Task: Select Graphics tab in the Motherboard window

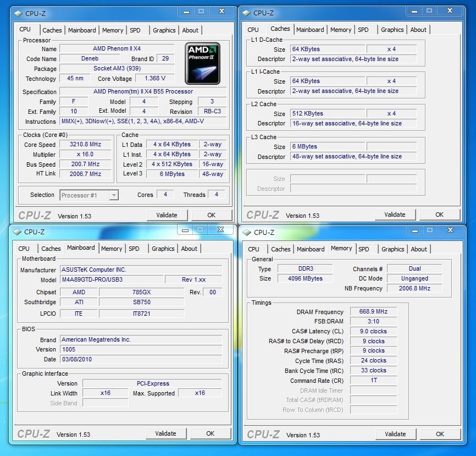Action: (x=163, y=249)
